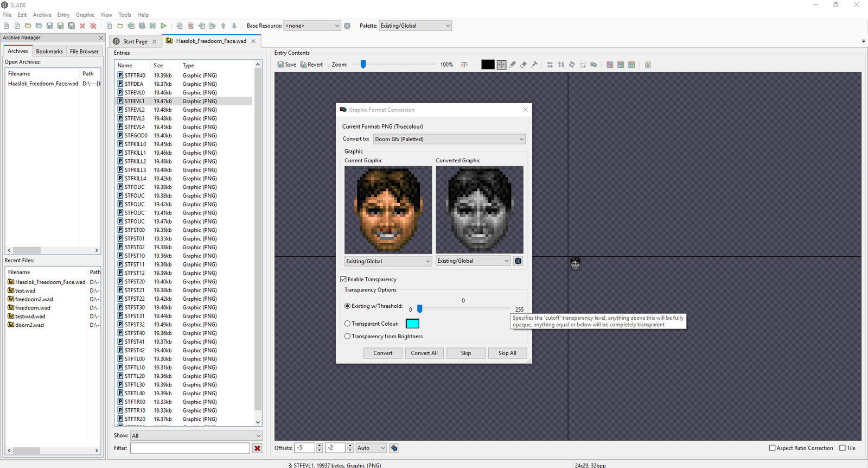Click the Export Entry icon
The height and width of the screenshot is (468, 868).
pyautogui.click(x=212, y=26)
